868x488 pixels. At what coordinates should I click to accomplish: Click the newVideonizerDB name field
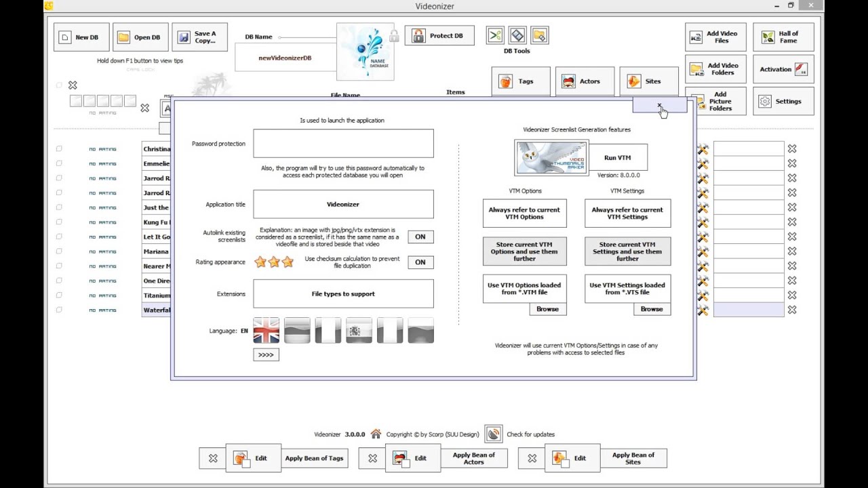click(285, 58)
